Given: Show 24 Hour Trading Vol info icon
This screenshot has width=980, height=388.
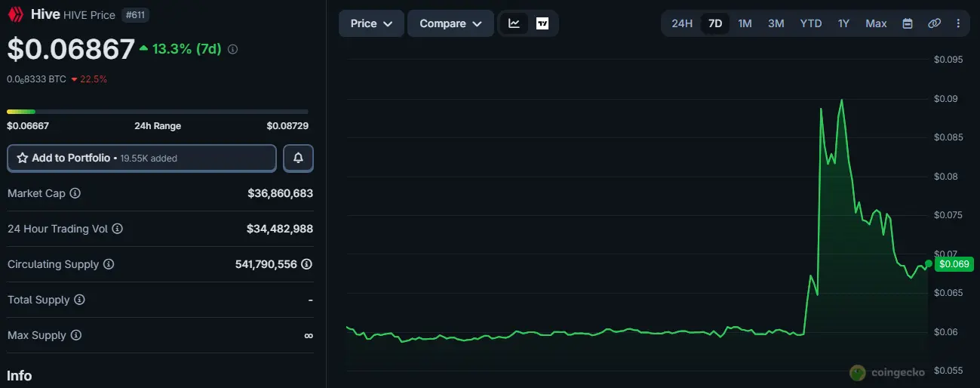Looking at the screenshot, I should click(117, 229).
